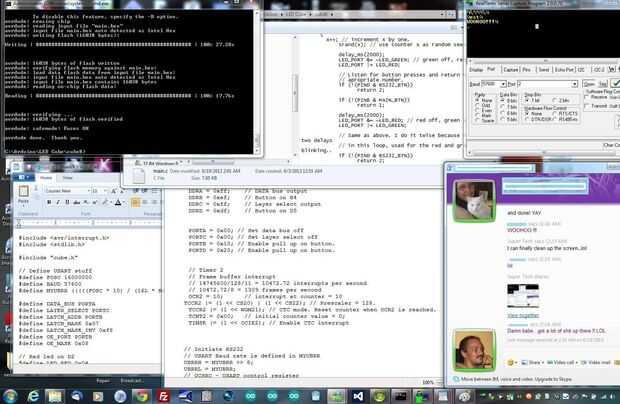Image resolution: width=620 pixels, height=404 pixels.
Task: Open RealTerm Baud rate dropdown
Action: (503, 84)
